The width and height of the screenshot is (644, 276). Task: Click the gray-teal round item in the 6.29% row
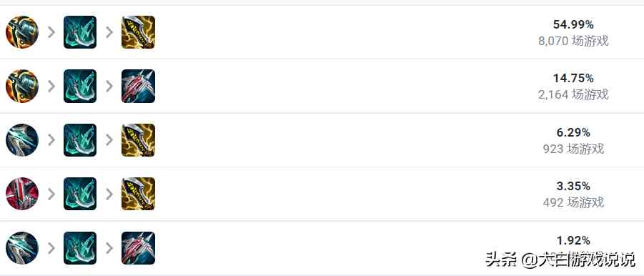pyautogui.click(x=22, y=140)
